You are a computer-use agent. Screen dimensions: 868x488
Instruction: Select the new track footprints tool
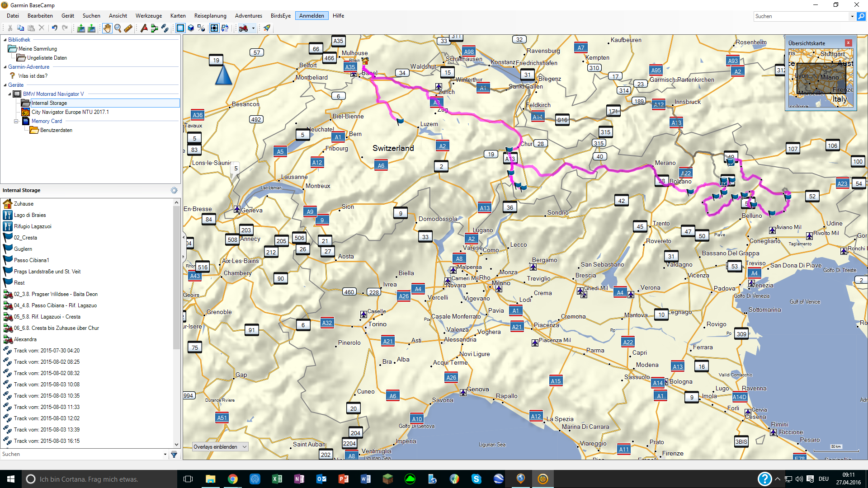tap(165, 28)
